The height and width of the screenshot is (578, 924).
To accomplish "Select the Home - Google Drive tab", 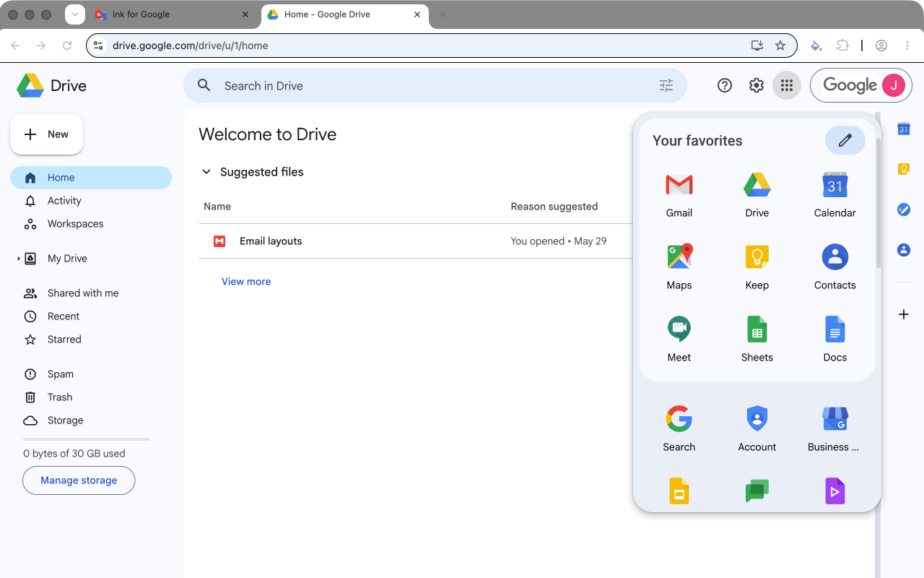I will (x=345, y=14).
